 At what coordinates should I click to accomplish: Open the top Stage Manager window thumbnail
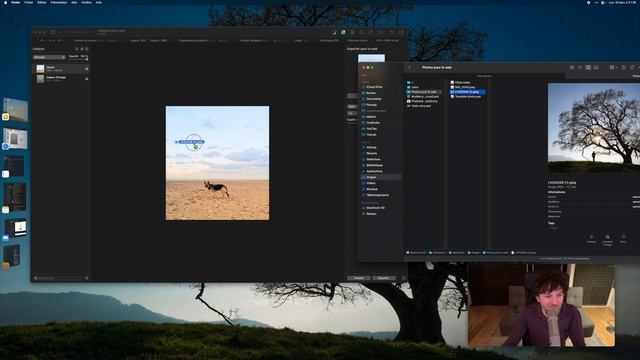click(x=15, y=110)
